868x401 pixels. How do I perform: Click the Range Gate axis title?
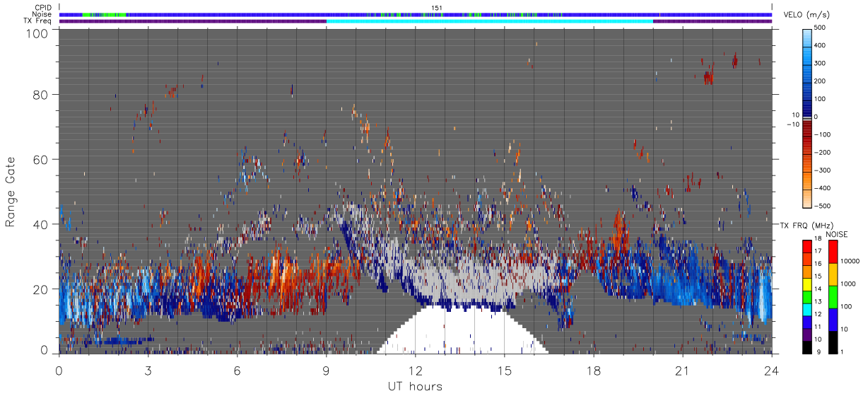click(11, 192)
